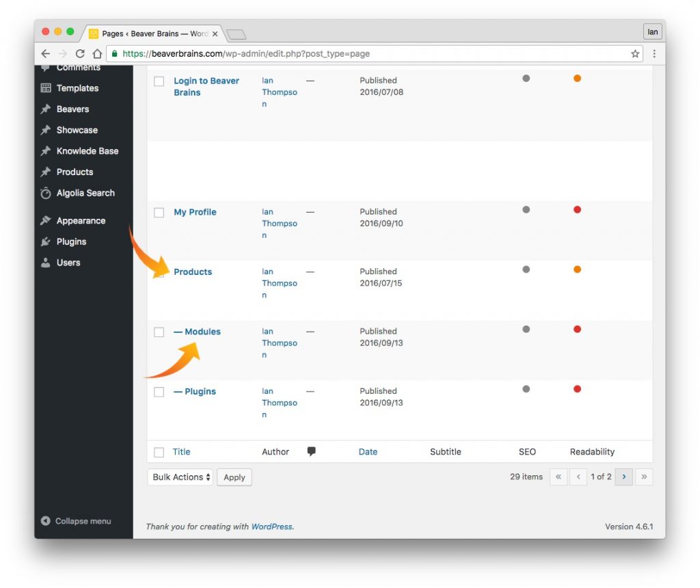This screenshot has height=588, width=700.
Task: Sort by the comments bubble column icon
Action: [312, 451]
